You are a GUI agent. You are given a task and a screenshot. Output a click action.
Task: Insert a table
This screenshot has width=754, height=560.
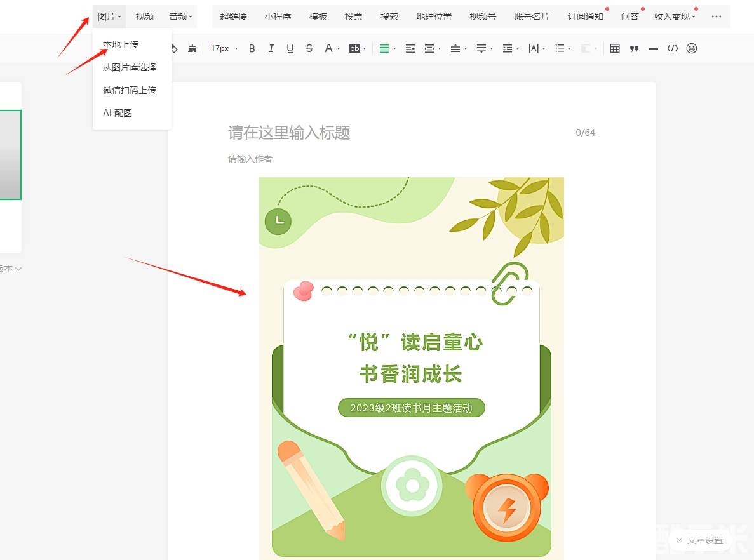click(614, 48)
